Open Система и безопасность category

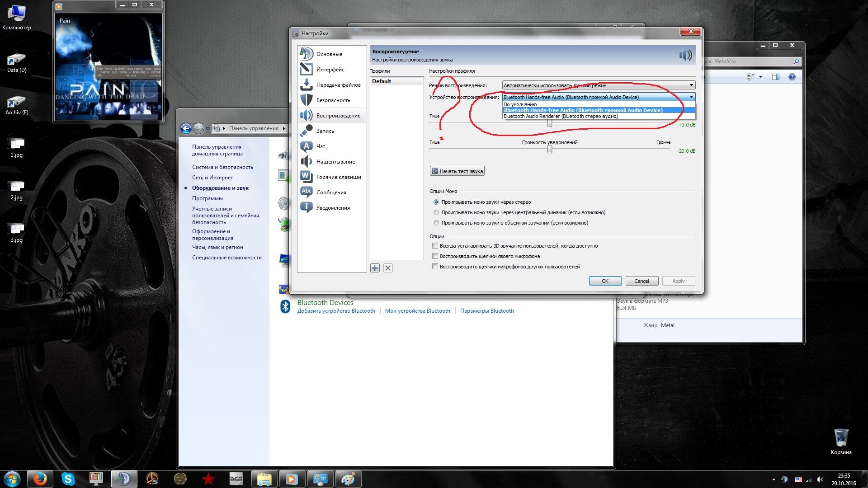tap(222, 167)
